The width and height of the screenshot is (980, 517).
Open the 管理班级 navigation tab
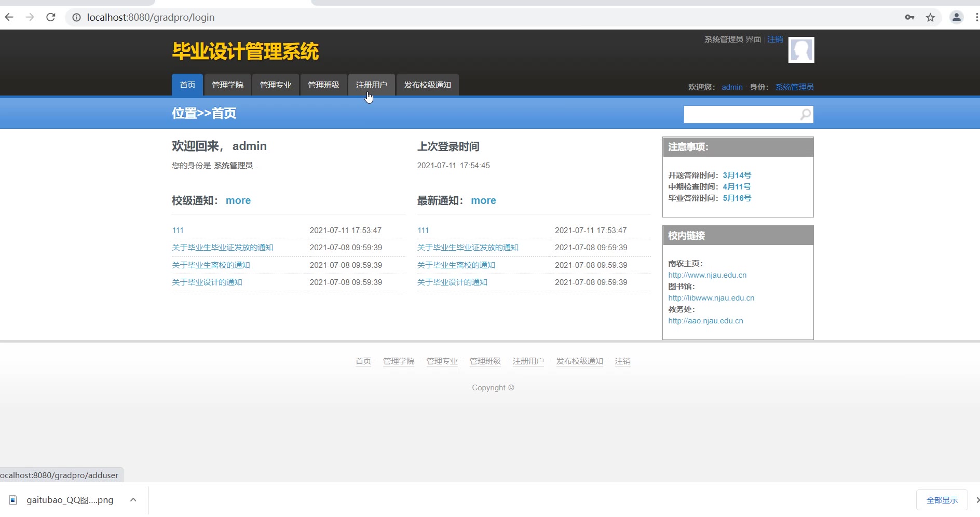[324, 85]
